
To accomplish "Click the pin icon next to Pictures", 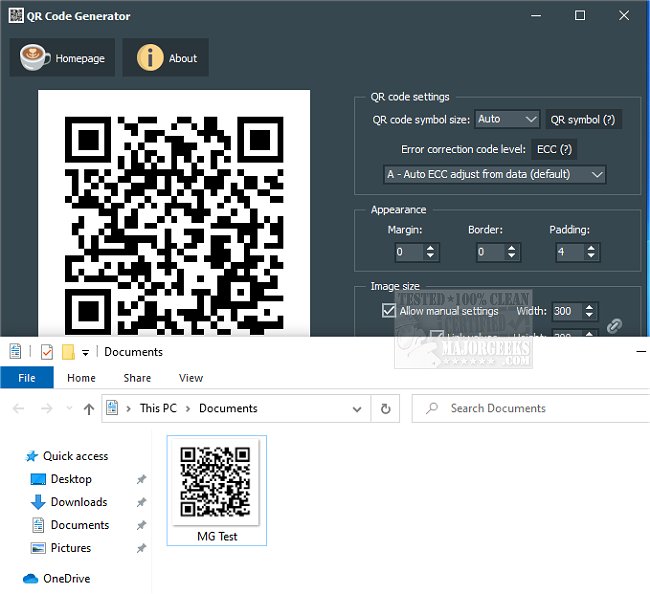I will (x=141, y=548).
